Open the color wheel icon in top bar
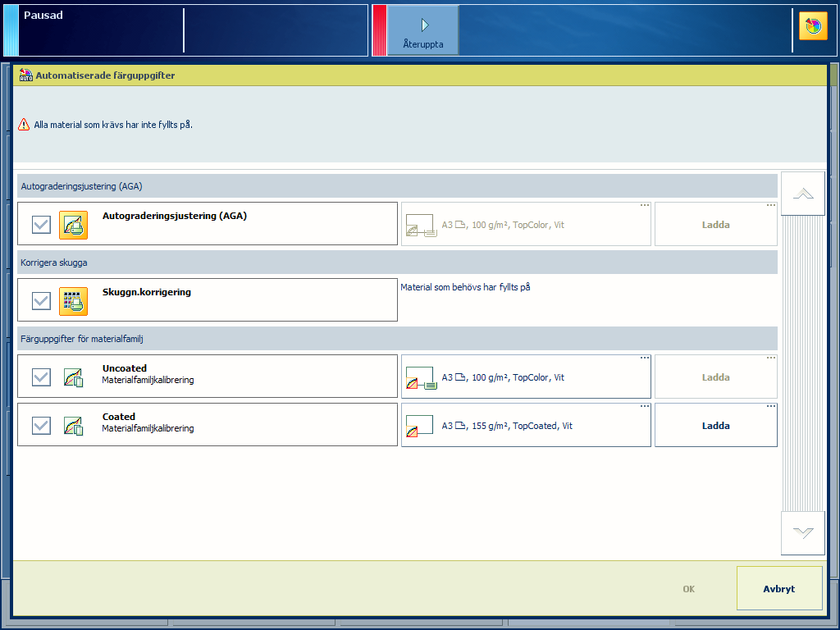The width and height of the screenshot is (840, 630). coord(813,25)
